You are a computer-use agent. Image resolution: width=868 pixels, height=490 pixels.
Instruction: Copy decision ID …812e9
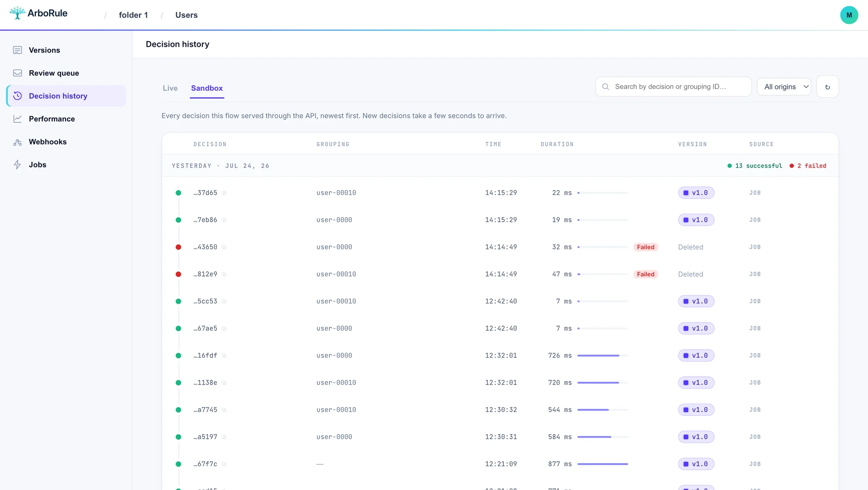(224, 274)
